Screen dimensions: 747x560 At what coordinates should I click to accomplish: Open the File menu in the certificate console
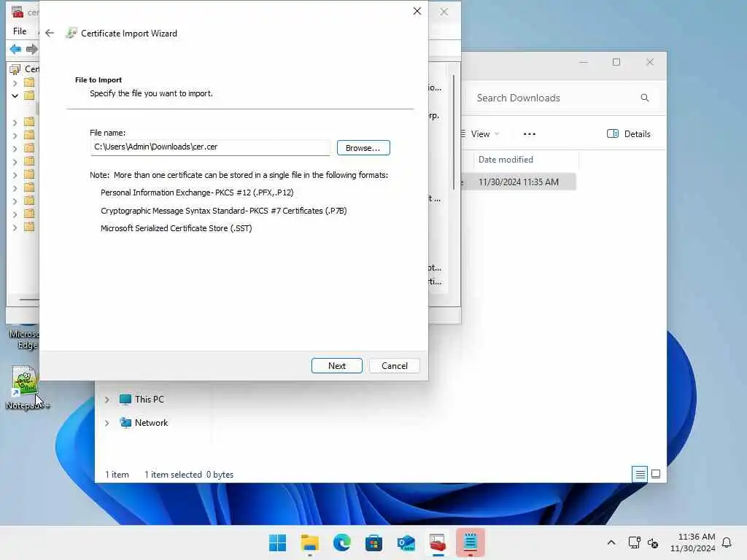coord(20,31)
